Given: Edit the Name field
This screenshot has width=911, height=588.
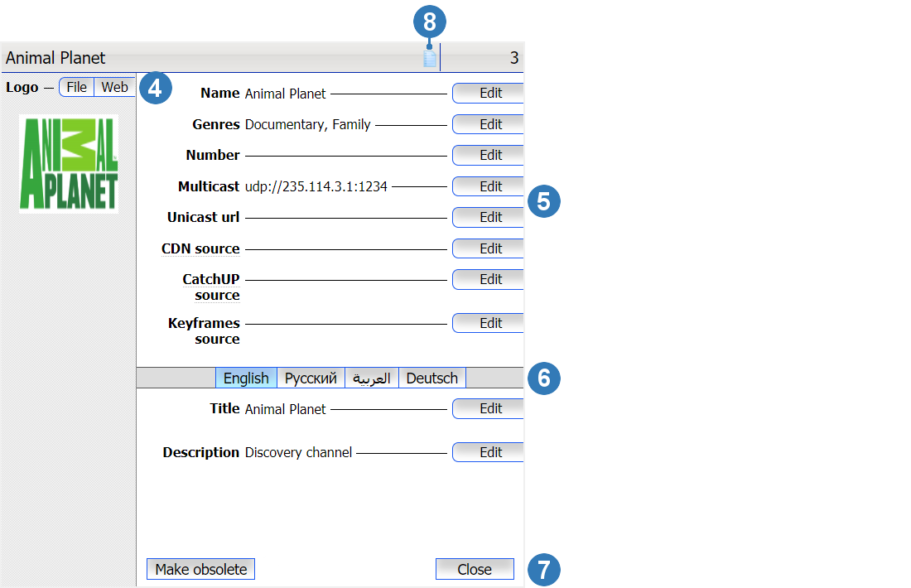Looking at the screenshot, I should coord(488,93).
